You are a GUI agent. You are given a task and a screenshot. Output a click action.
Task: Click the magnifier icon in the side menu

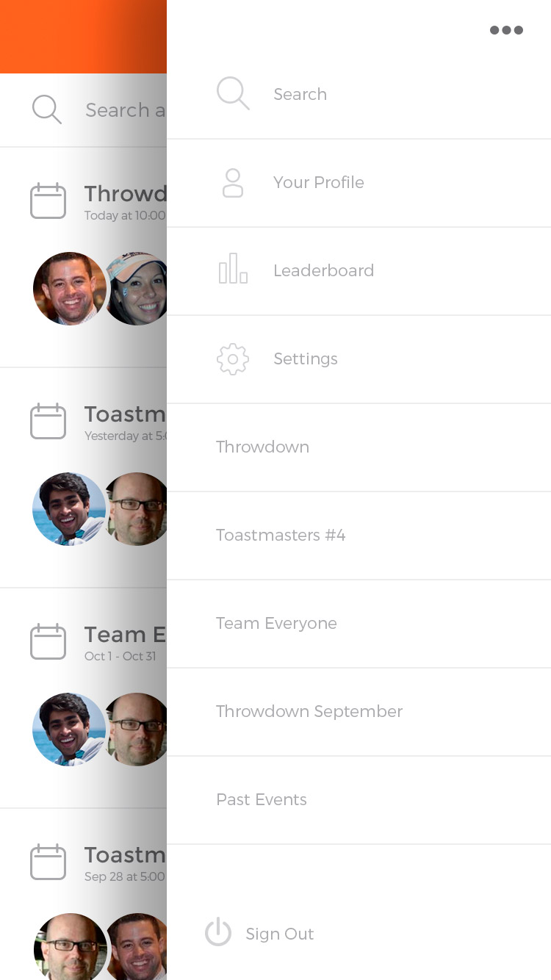pos(233,94)
